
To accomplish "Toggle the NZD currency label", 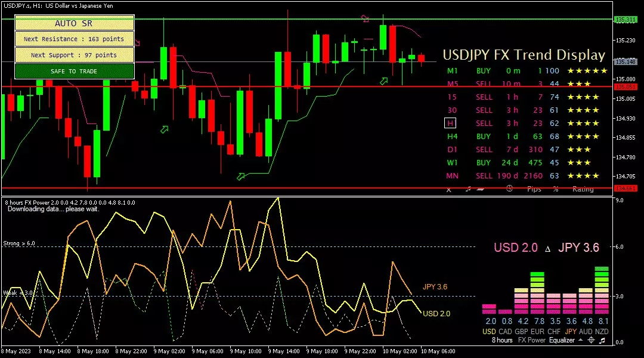I will (602, 332).
